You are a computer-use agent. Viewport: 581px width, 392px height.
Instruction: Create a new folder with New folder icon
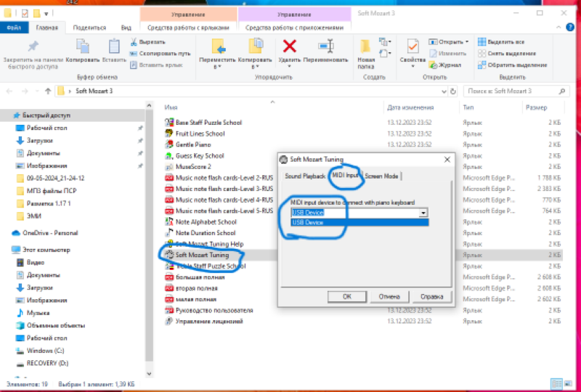point(366,46)
